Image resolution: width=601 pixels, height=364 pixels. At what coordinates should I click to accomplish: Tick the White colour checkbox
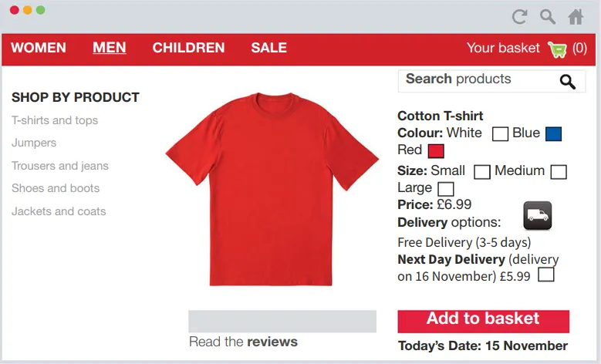pyautogui.click(x=500, y=134)
